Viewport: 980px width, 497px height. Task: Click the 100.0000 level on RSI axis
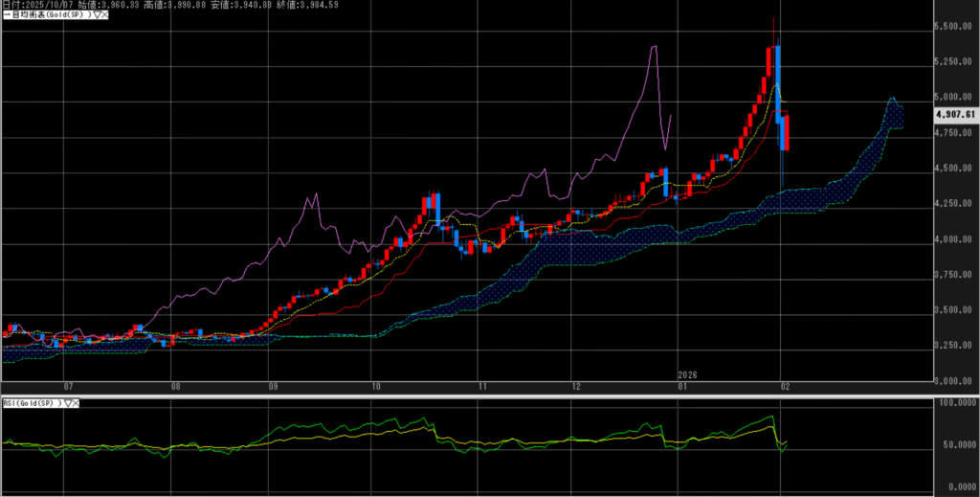tap(957, 403)
